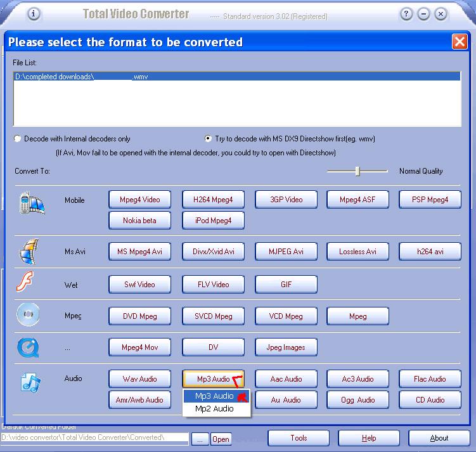Select the 3GP Video format
Screen dimensions: 476x452
point(286,200)
